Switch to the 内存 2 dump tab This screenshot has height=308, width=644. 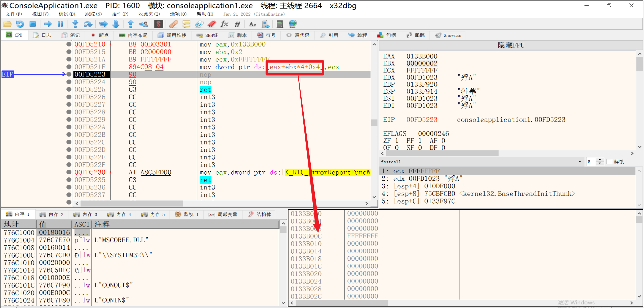pos(52,214)
